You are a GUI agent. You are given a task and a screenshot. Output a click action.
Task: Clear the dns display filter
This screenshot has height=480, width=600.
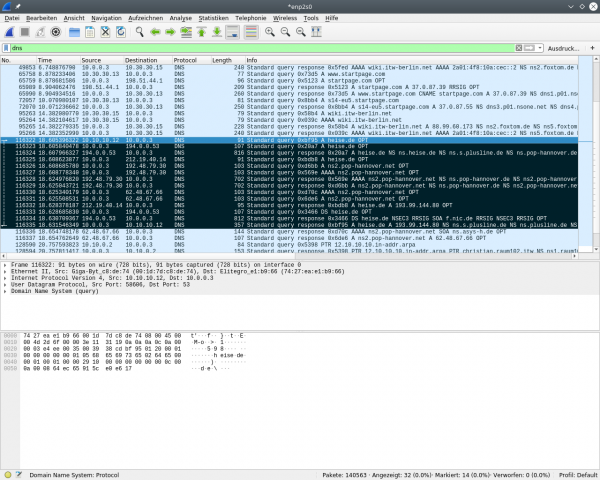pyautogui.click(x=519, y=47)
